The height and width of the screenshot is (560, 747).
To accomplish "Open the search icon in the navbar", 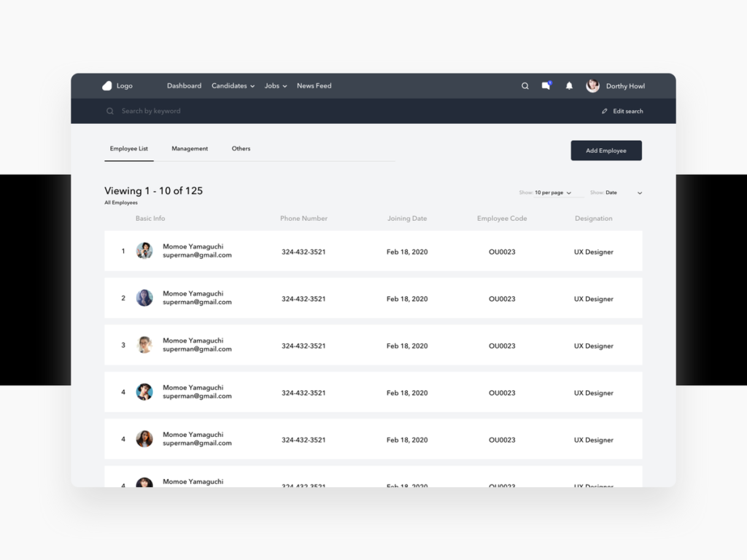I will (525, 85).
